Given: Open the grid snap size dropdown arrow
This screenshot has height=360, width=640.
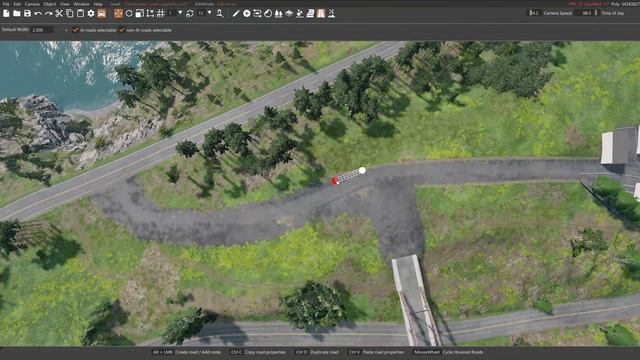Looking at the screenshot, I should tap(180, 13).
